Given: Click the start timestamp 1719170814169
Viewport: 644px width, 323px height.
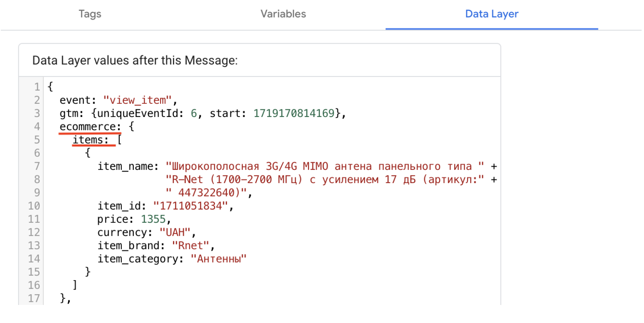Looking at the screenshot, I should [294, 113].
